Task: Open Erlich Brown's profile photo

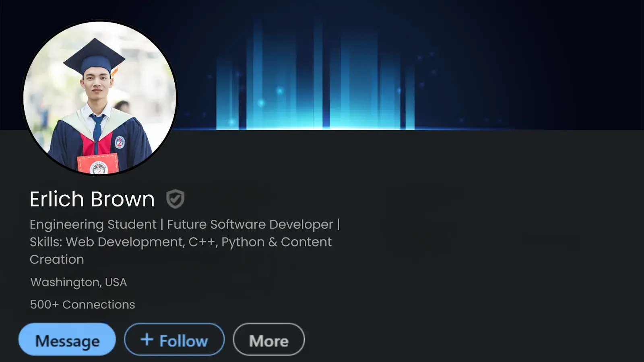Action: [x=99, y=98]
